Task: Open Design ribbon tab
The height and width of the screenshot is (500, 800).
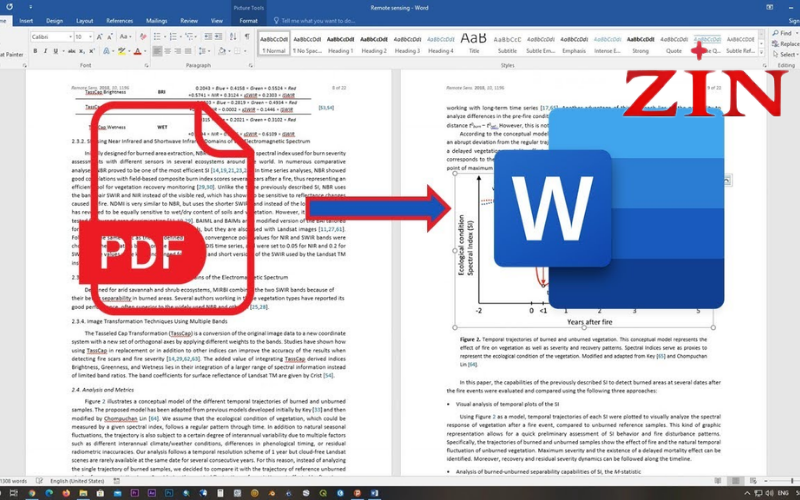Action: tap(54, 21)
